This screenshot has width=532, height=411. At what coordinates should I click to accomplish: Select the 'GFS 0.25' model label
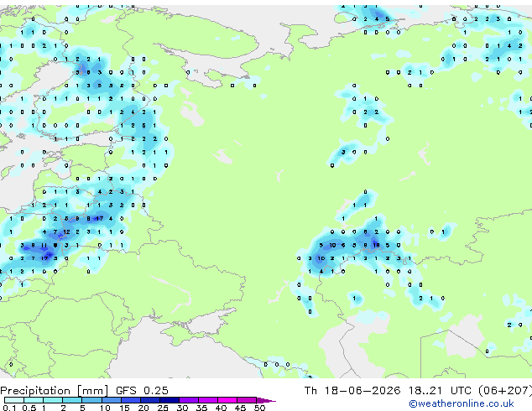coord(142,391)
